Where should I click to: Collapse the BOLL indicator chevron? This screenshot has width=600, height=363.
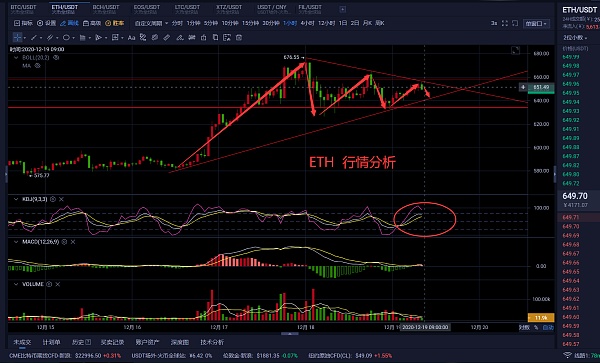pyautogui.click(x=16, y=57)
